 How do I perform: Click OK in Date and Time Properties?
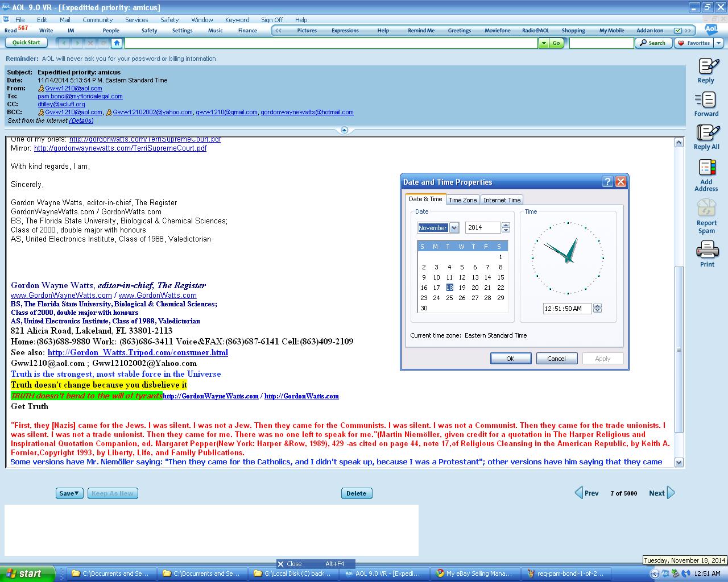[x=510, y=359]
